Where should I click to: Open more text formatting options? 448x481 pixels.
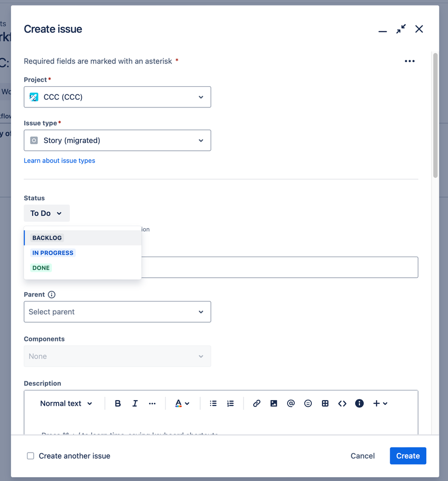(152, 403)
